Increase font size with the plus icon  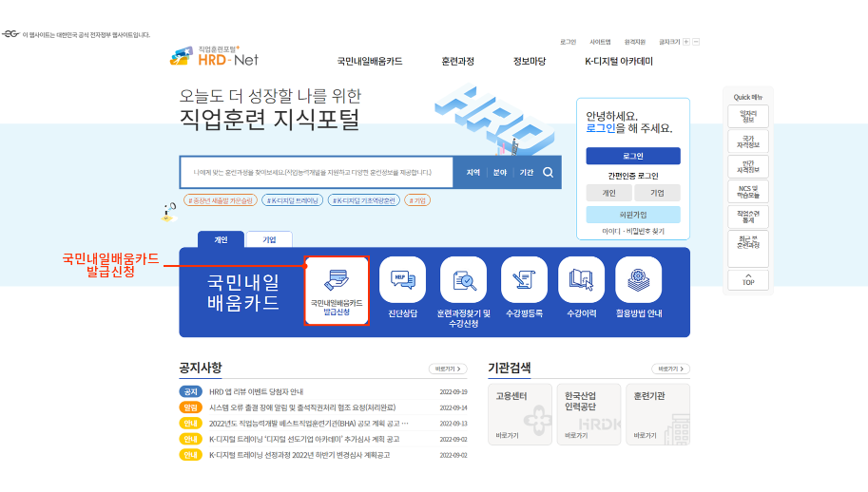(x=686, y=42)
